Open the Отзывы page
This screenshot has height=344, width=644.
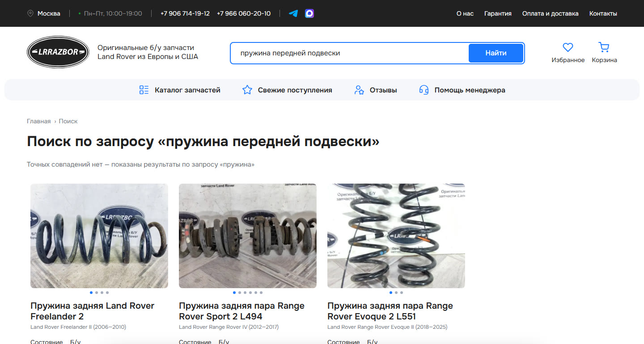tap(383, 90)
